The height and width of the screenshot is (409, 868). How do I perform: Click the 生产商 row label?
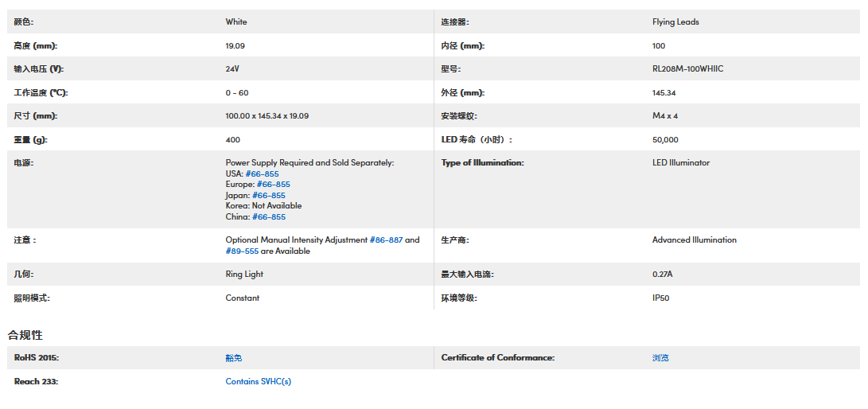455,240
